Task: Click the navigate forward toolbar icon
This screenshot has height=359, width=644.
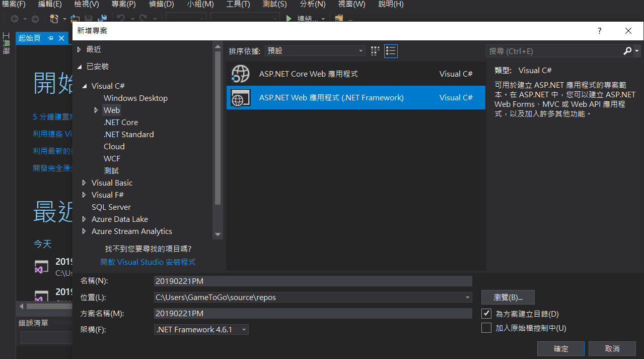Action: pyautogui.click(x=35, y=19)
